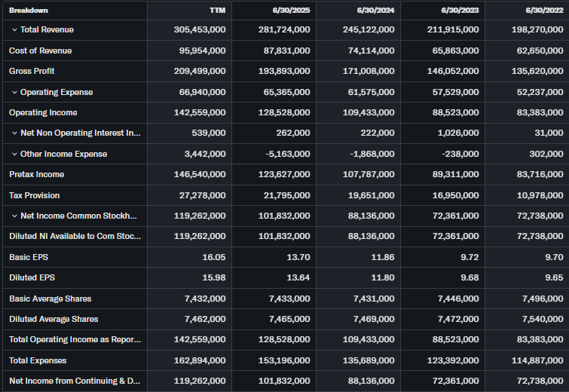The height and width of the screenshot is (392, 569).
Task: Click the Breakdown column header
Action: pyautogui.click(x=29, y=10)
